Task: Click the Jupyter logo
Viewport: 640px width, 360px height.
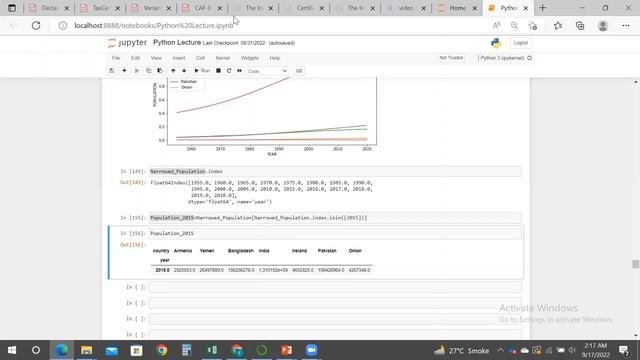Action: [127, 42]
